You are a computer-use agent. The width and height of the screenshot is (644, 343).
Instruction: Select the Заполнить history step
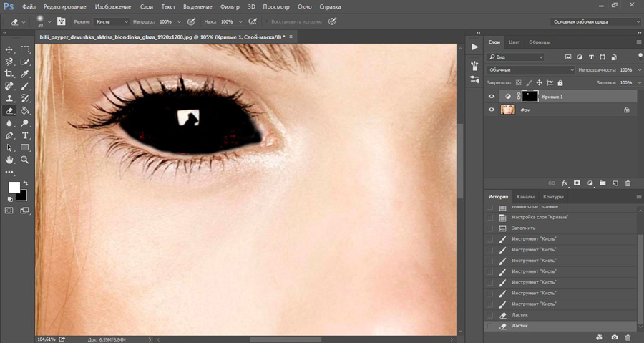[x=523, y=228]
